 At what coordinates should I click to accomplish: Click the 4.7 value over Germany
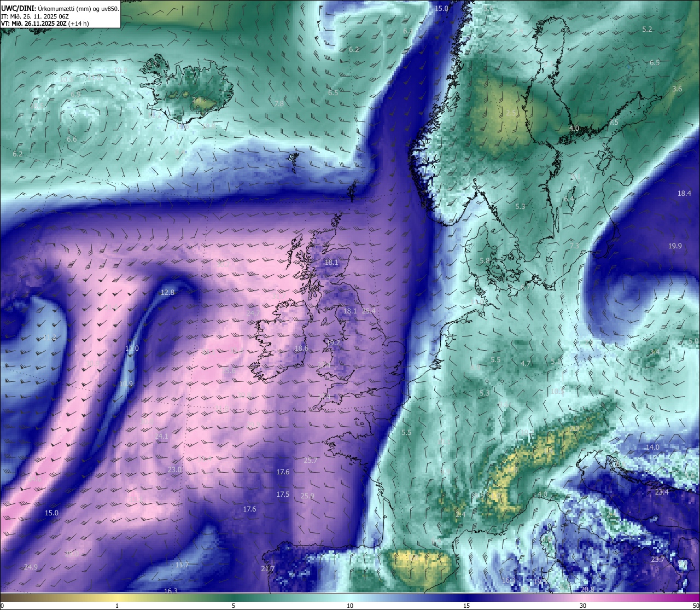(x=526, y=364)
